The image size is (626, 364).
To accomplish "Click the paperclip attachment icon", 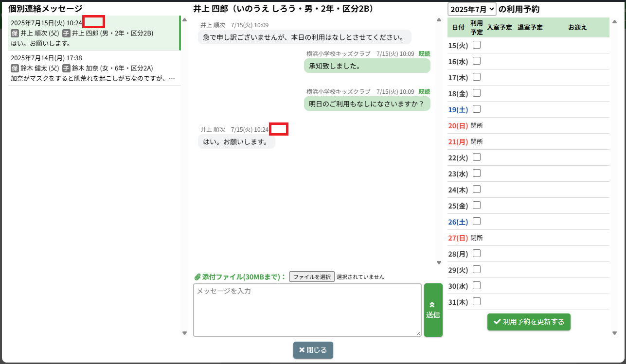I will click(197, 277).
